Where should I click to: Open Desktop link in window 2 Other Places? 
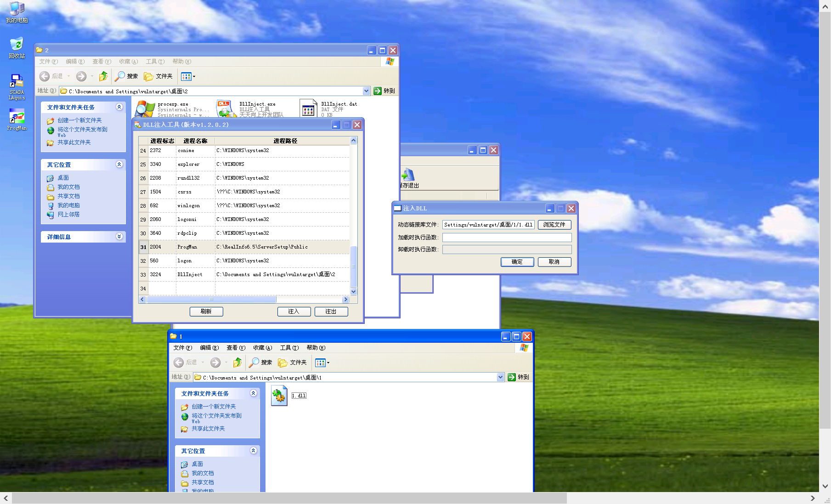63,178
